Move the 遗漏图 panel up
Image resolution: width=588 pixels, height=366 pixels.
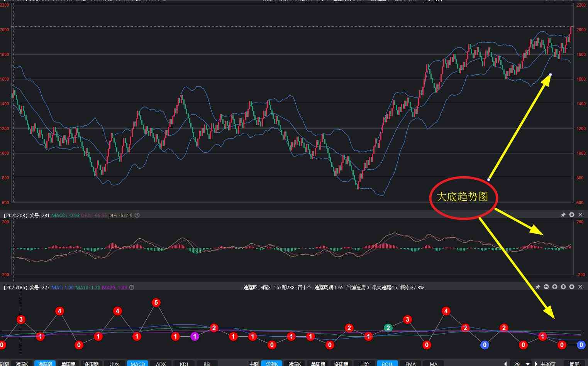pyautogui.click(x=555, y=287)
